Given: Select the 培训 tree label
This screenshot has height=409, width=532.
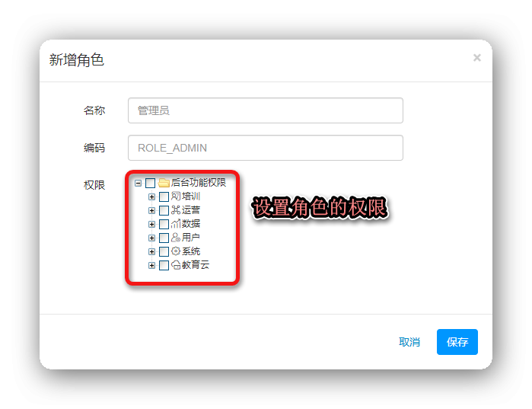Looking at the screenshot, I should click(x=191, y=197).
